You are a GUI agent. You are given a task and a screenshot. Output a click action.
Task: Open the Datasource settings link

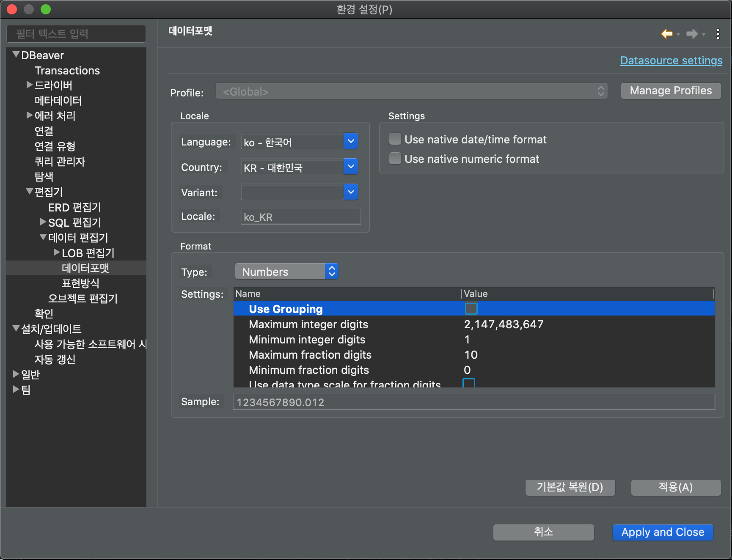pyautogui.click(x=671, y=60)
